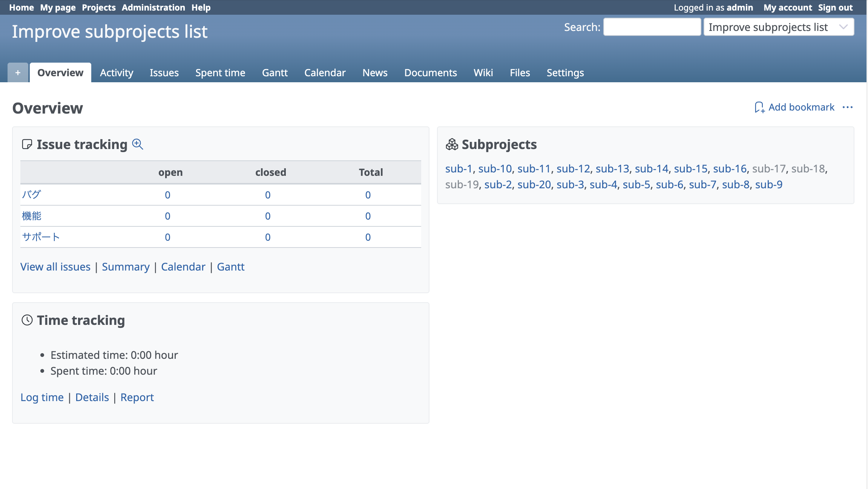
Task: Open Administration in top menu
Action: 153,8
